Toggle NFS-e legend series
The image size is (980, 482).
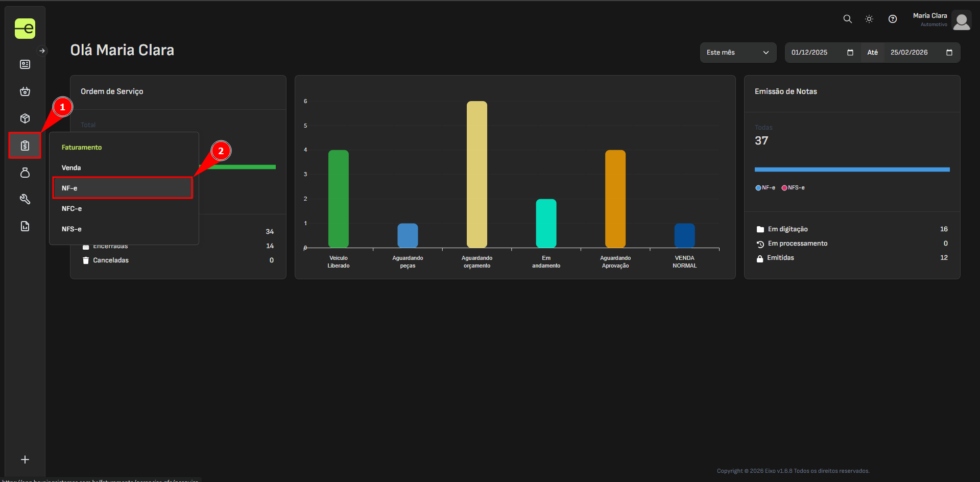[793, 188]
